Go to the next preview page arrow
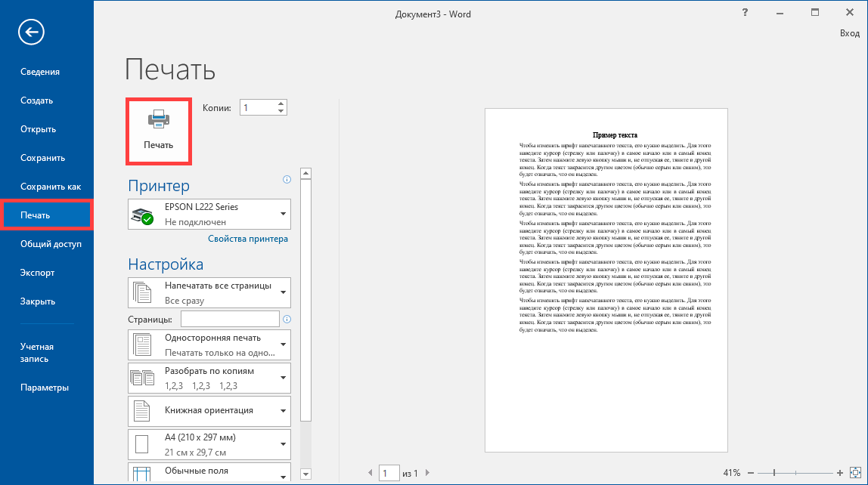868x485 pixels. click(x=427, y=473)
